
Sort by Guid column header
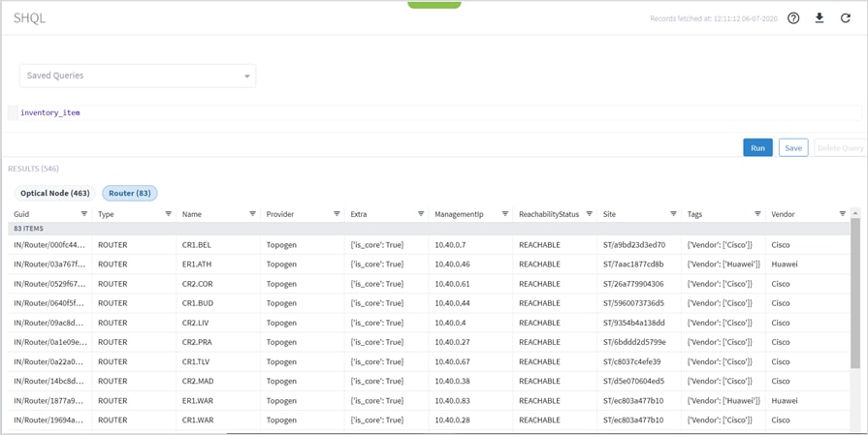tap(21, 214)
